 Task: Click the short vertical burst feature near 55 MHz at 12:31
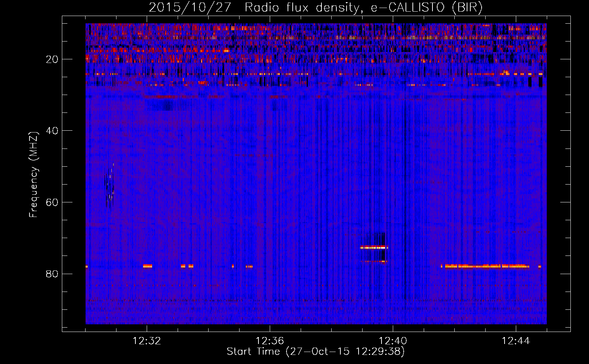[x=110, y=185]
